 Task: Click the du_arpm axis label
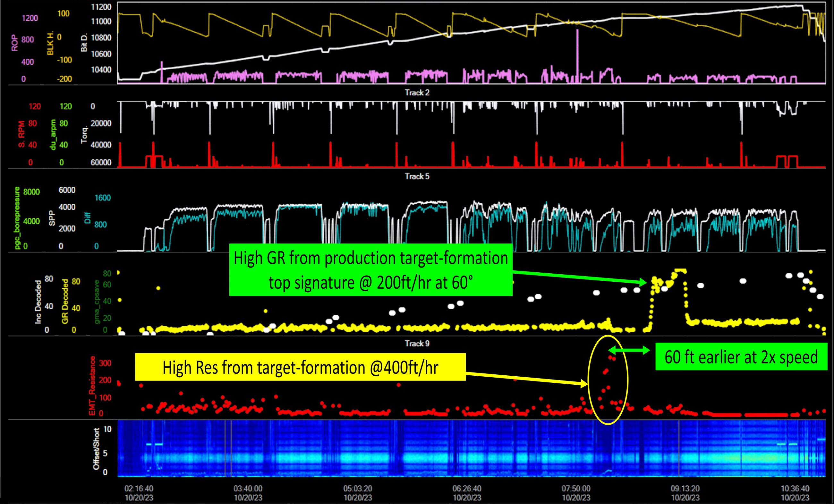[53, 134]
